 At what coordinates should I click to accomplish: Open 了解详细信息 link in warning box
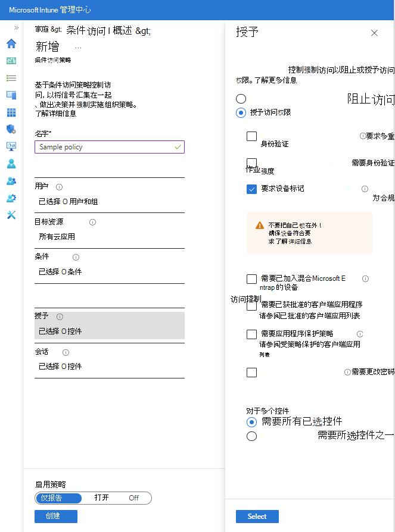294,241
